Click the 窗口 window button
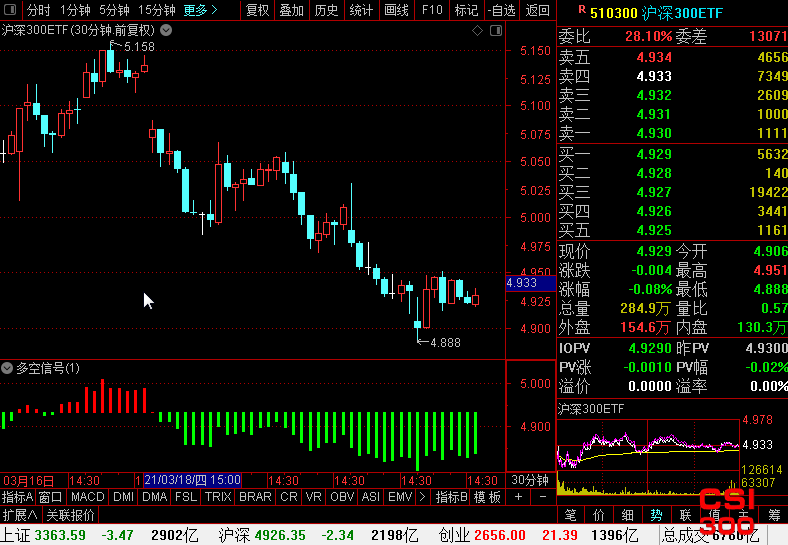788x545 pixels. pyautogui.click(x=50, y=497)
